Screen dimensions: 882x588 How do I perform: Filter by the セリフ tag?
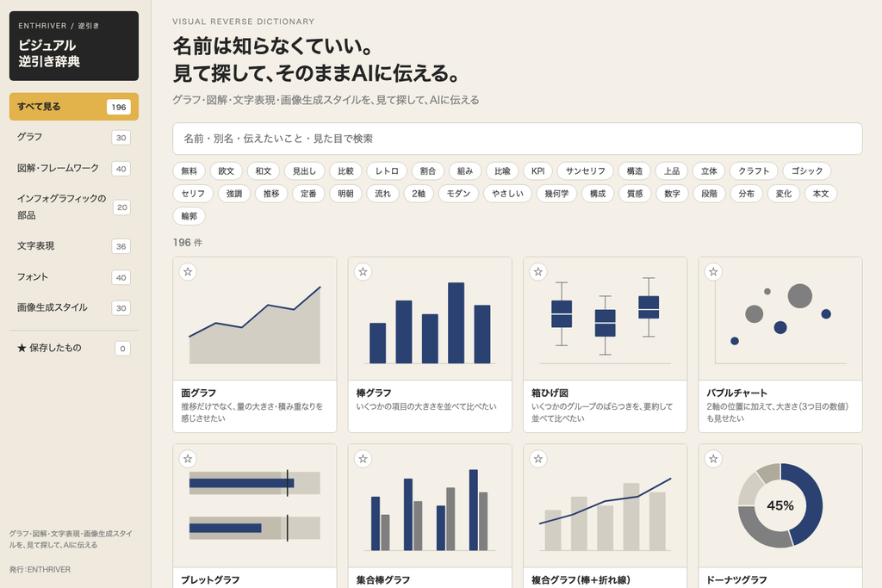point(193,194)
